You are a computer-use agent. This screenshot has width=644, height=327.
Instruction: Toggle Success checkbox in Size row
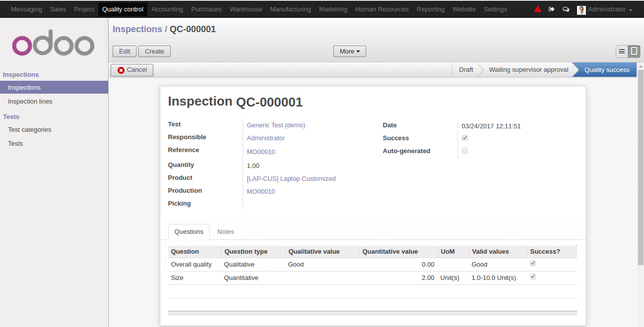[533, 277]
